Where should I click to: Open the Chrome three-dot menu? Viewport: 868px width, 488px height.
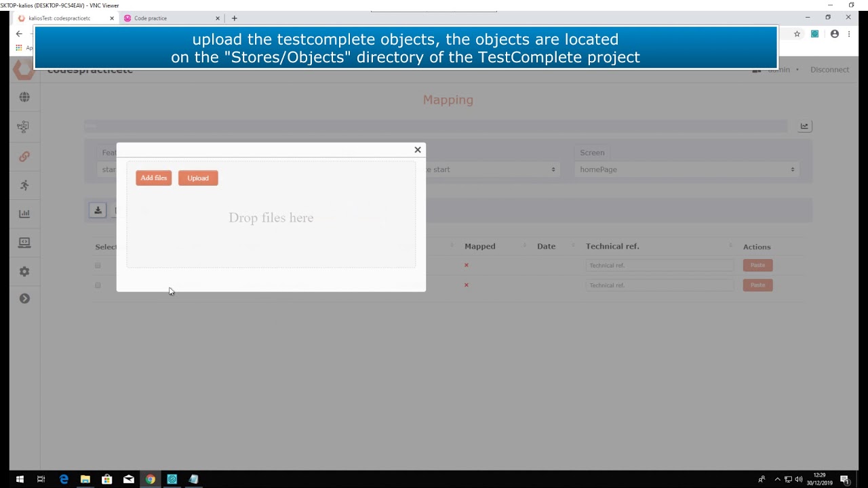[x=849, y=34]
